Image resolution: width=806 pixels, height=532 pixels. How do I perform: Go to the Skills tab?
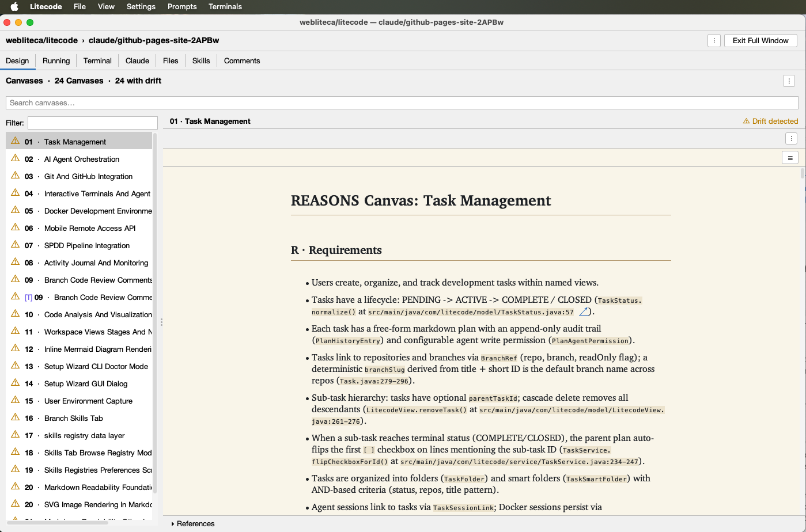coord(201,60)
